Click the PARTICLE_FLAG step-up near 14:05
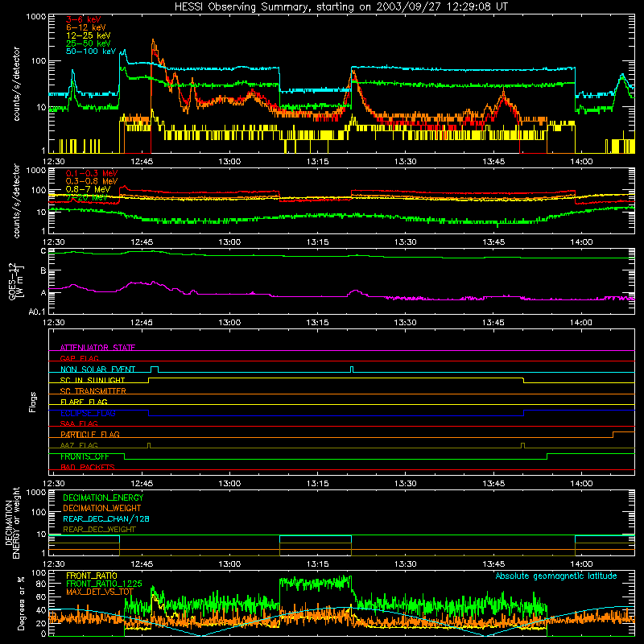Screen dimensions: 644x644 tap(613, 435)
